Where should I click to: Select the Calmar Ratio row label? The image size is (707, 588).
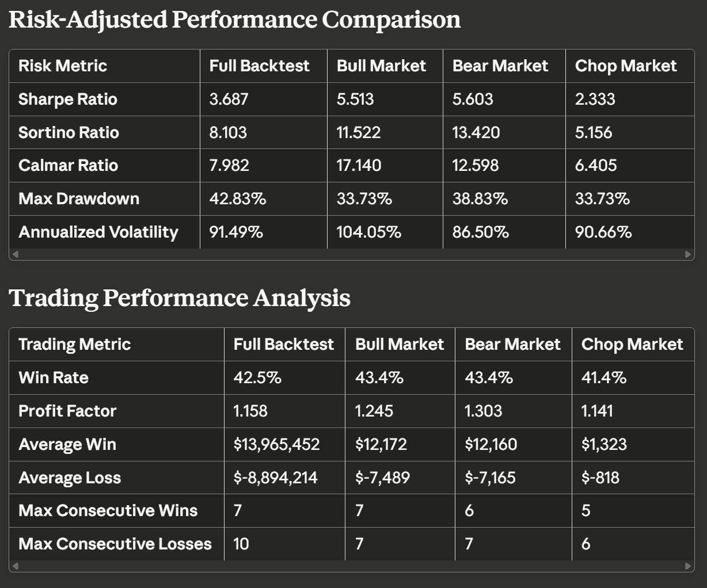68,166
